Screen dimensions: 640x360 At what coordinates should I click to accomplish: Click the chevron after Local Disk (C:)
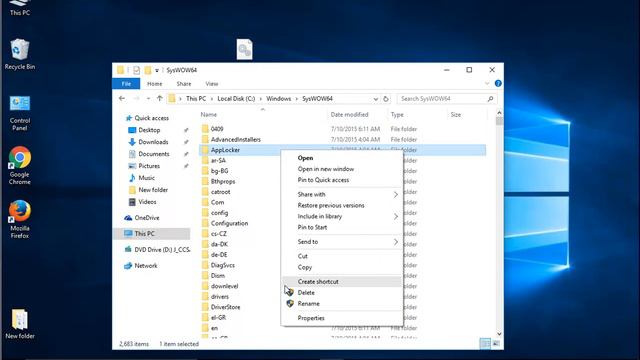[x=261, y=99]
